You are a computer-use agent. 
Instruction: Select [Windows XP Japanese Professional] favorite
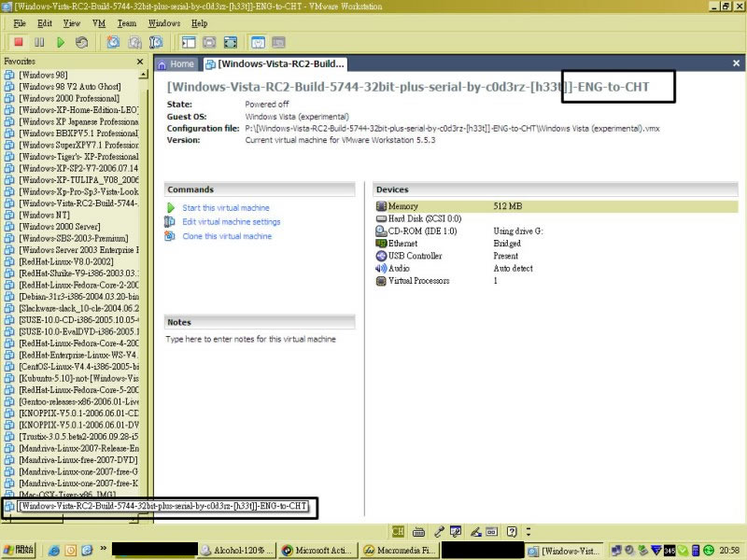(x=78, y=121)
